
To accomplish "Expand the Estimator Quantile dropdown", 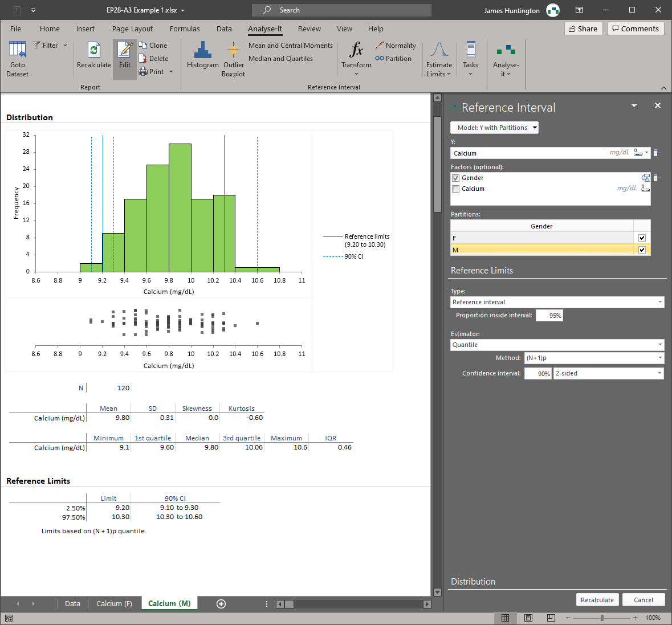I will click(557, 345).
